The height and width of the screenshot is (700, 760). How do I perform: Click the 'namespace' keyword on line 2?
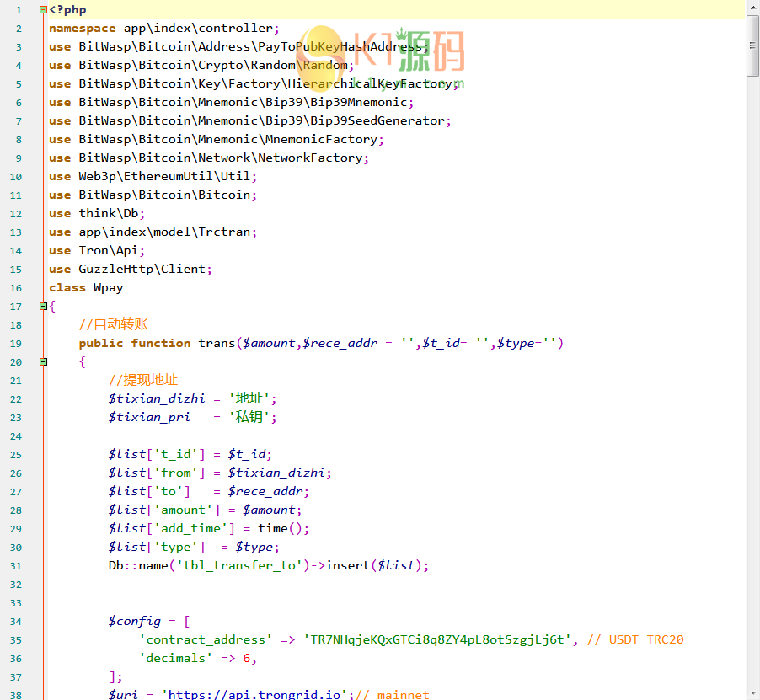click(x=83, y=29)
